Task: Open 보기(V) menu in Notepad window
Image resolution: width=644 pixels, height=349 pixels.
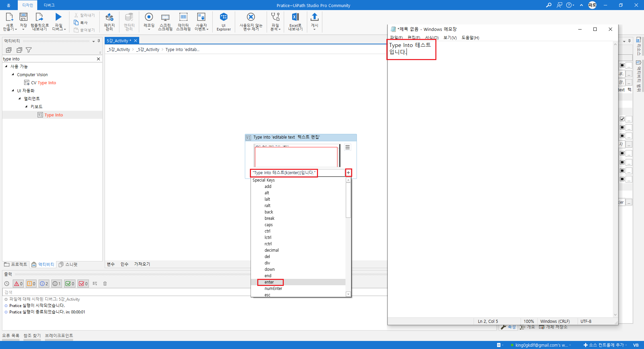Action: pyautogui.click(x=450, y=38)
